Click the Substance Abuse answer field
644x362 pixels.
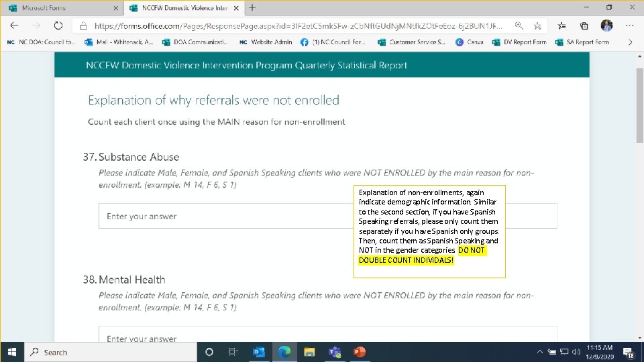point(328,216)
